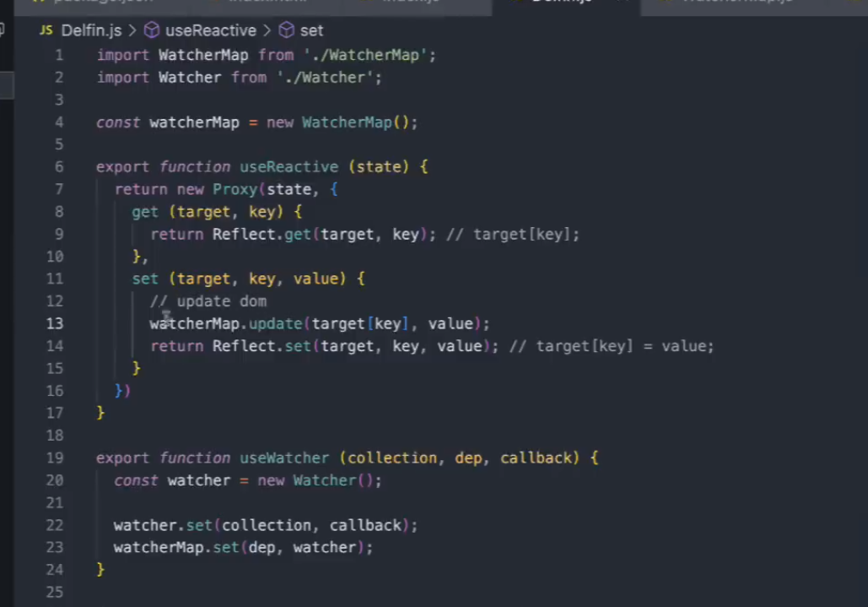The height and width of the screenshot is (607, 868).
Task: Click the '// target[key] = value;' comment
Action: 612,346
